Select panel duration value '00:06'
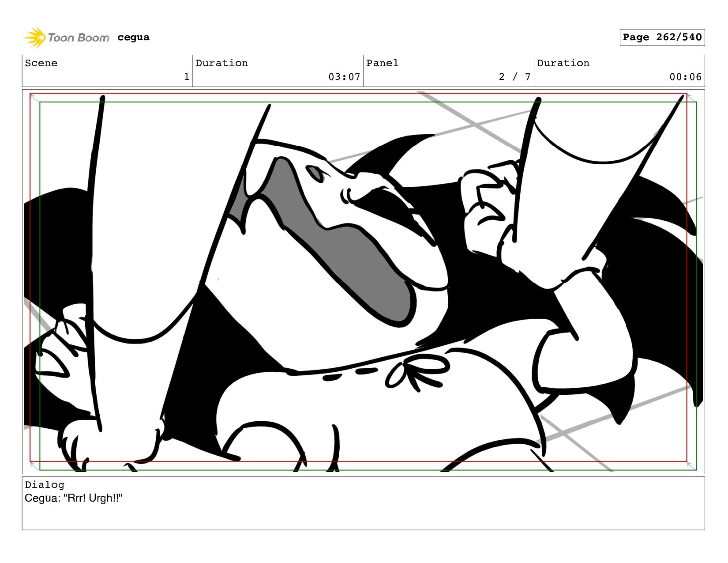728x563 pixels. [x=686, y=77]
